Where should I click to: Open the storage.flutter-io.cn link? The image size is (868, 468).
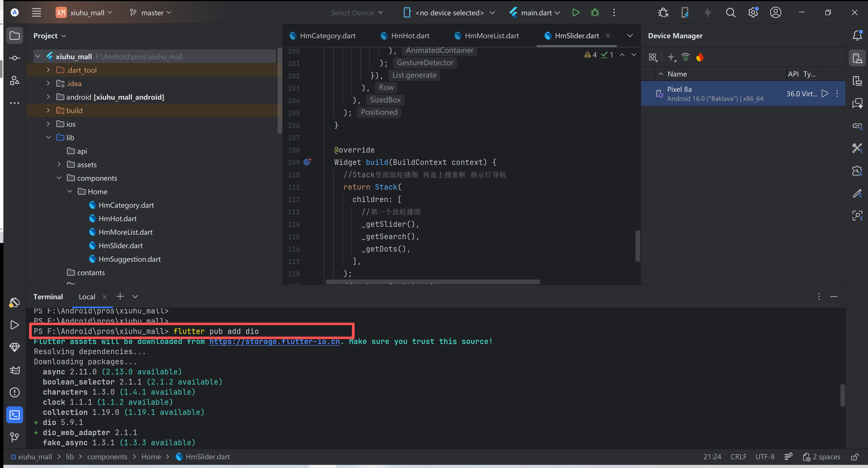coord(274,341)
